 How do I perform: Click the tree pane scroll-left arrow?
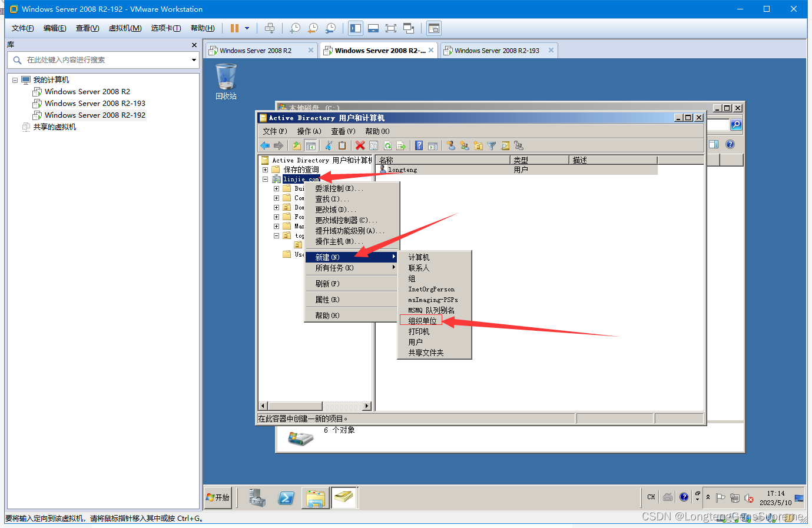[x=263, y=406]
